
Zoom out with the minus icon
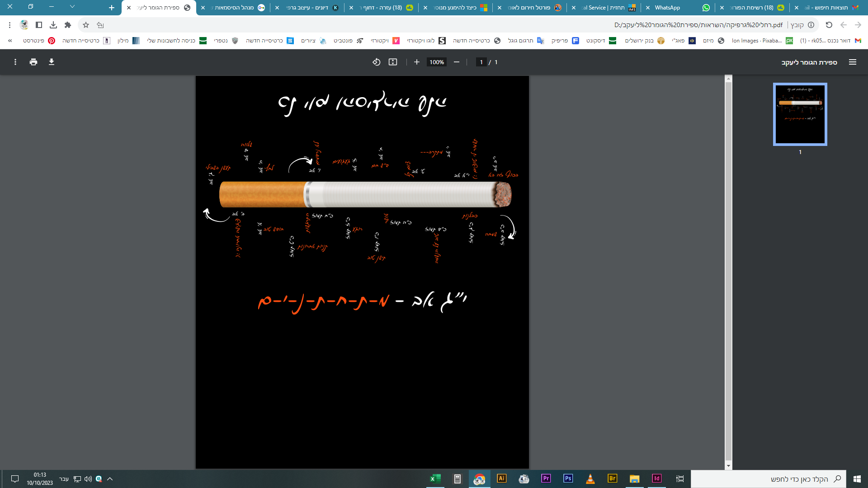click(457, 62)
